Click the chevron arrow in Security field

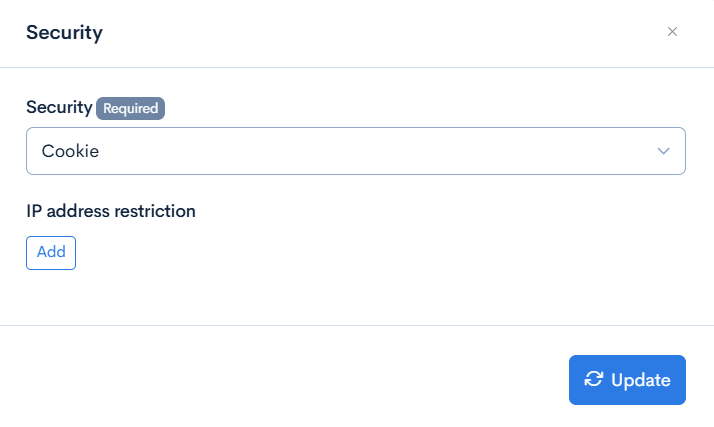coord(663,151)
